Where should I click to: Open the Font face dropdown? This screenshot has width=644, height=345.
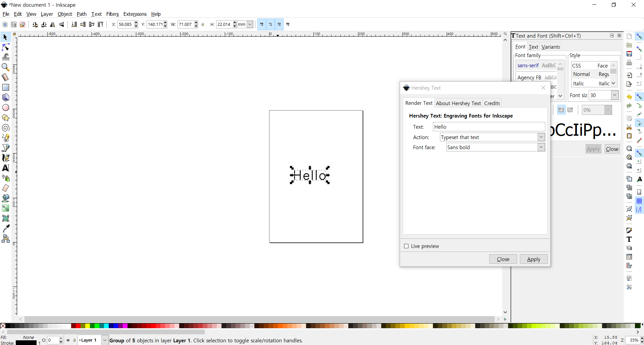541,147
